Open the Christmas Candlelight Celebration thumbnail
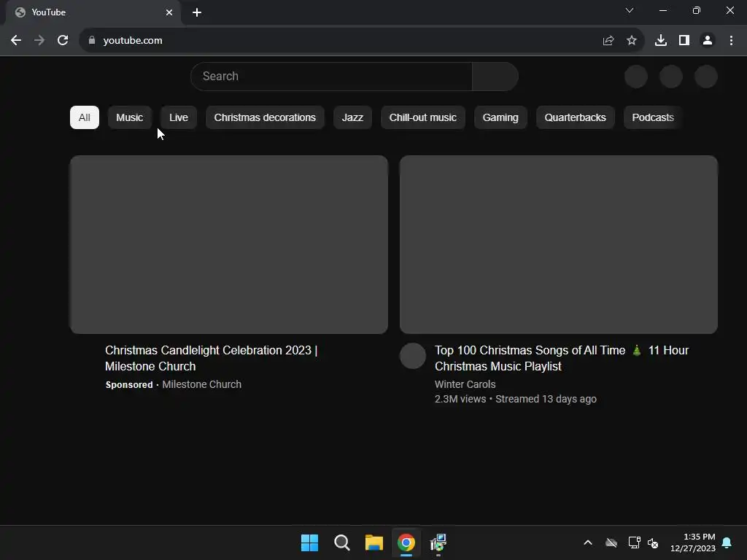The image size is (747, 560). (x=228, y=244)
